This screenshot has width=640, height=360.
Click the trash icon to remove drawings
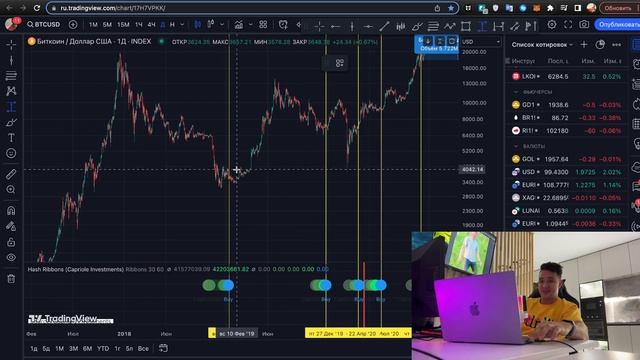11,279
